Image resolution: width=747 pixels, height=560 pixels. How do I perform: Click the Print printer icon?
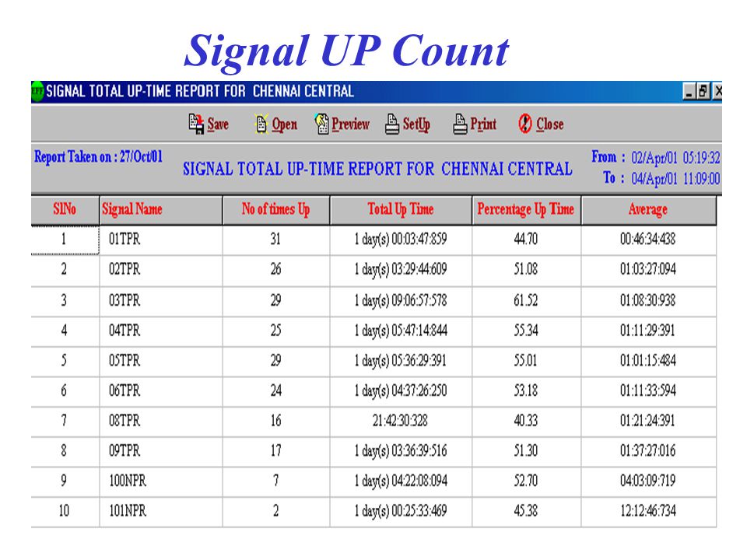(x=460, y=124)
